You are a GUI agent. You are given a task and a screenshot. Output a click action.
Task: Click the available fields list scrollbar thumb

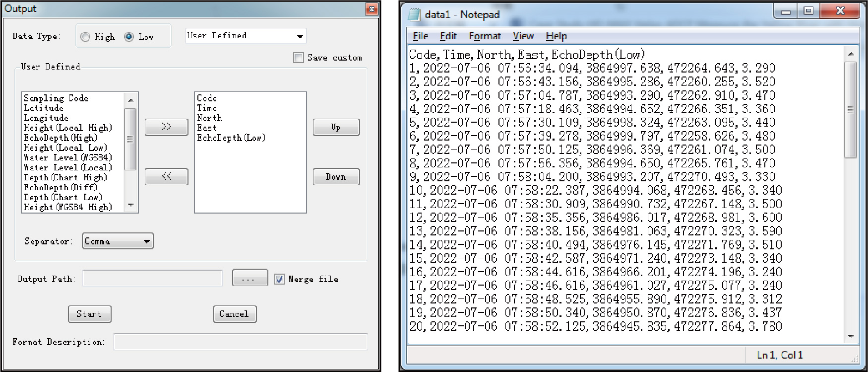130,139
